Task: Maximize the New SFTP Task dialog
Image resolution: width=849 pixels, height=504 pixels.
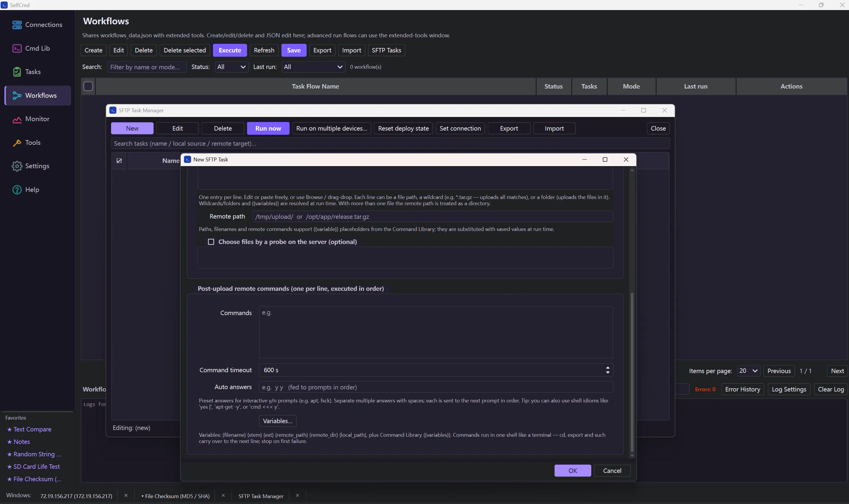Action: [x=605, y=160]
